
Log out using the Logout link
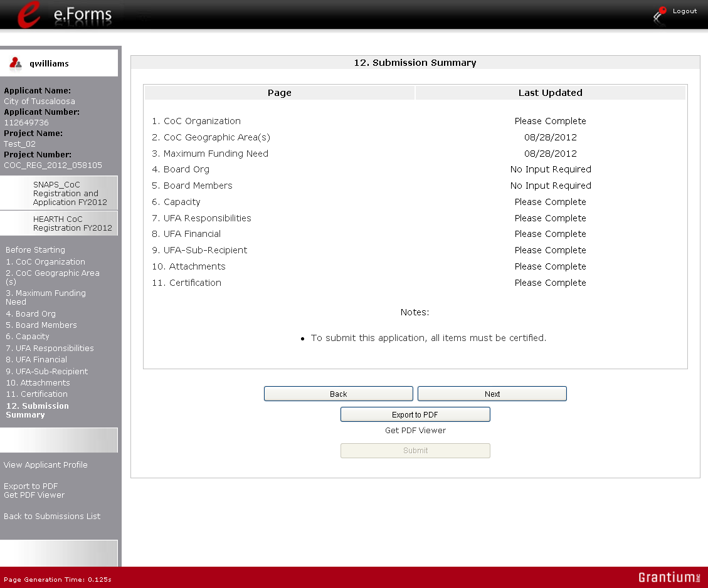click(684, 11)
